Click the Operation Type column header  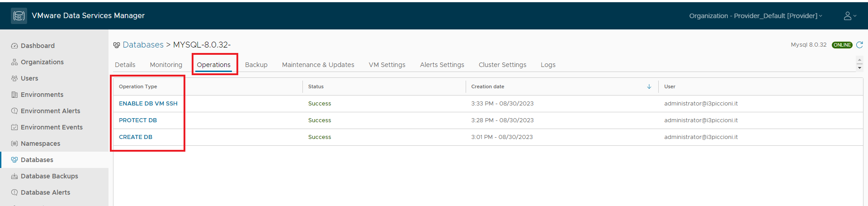(138, 86)
